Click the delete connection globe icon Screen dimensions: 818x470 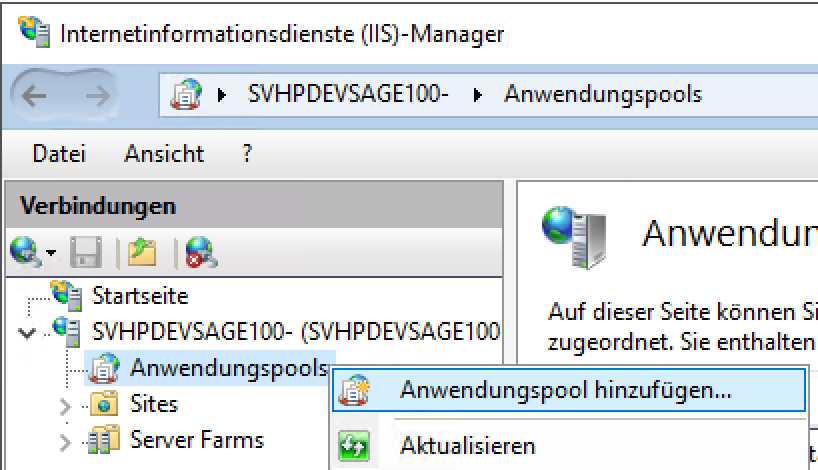coord(200,251)
